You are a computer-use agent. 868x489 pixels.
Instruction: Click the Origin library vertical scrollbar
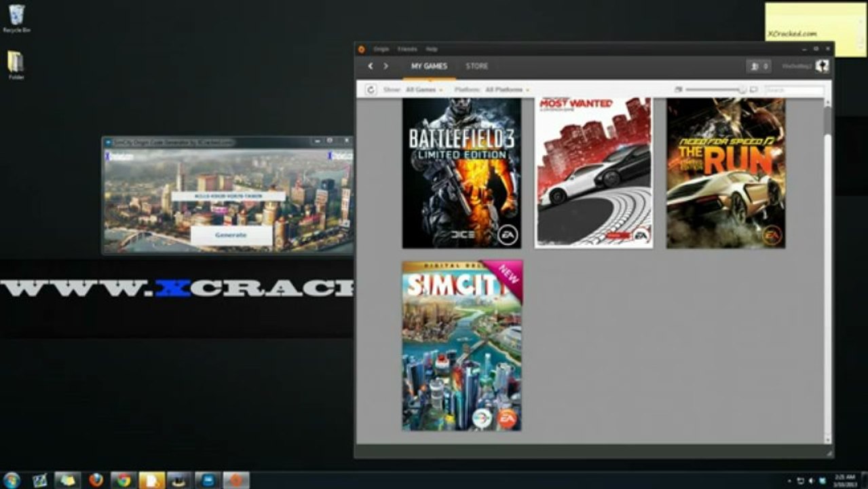pyautogui.click(x=827, y=272)
